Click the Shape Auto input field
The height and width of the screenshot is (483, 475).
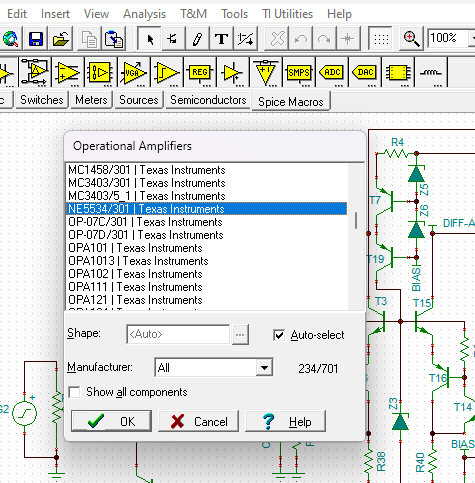178,334
